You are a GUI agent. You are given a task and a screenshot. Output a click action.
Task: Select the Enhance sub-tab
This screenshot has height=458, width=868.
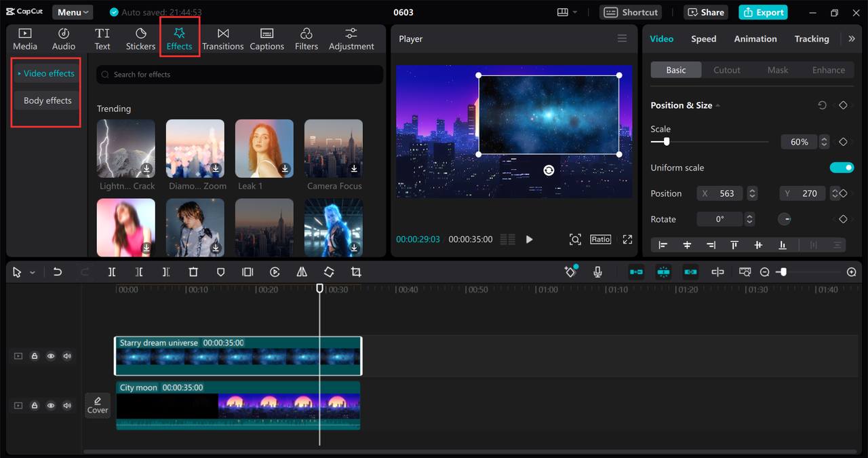click(x=829, y=70)
